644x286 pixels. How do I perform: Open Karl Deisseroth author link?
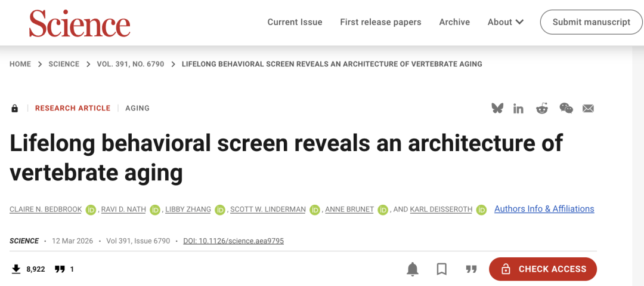coord(440,210)
